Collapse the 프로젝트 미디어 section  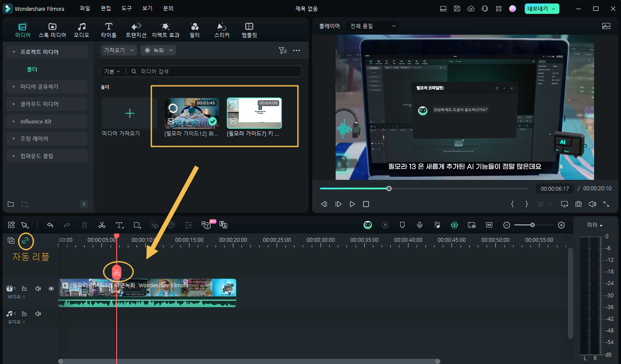[47, 52]
